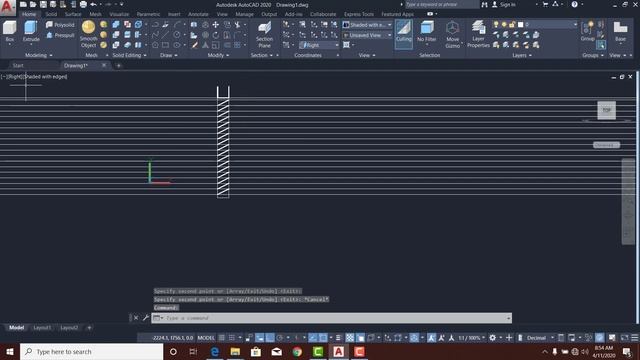The image size is (640, 360).
Task: Select the Move tool in Modify panel
Action: [x=216, y=25]
